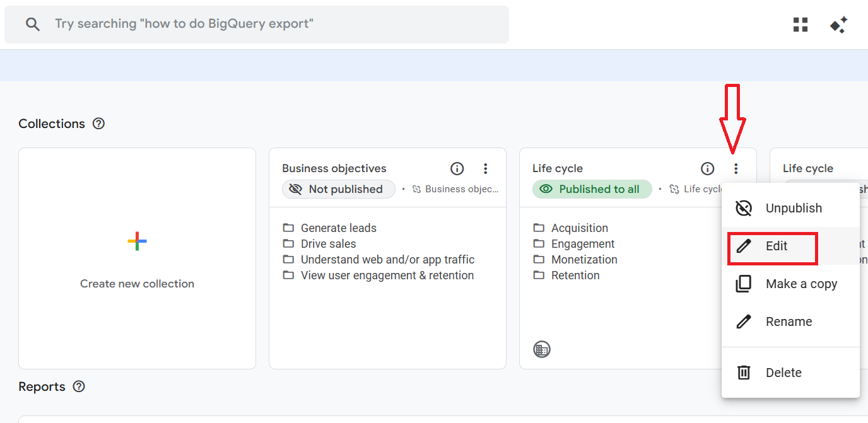Click the search magnifier icon
The width and height of the screenshot is (868, 423).
(33, 25)
